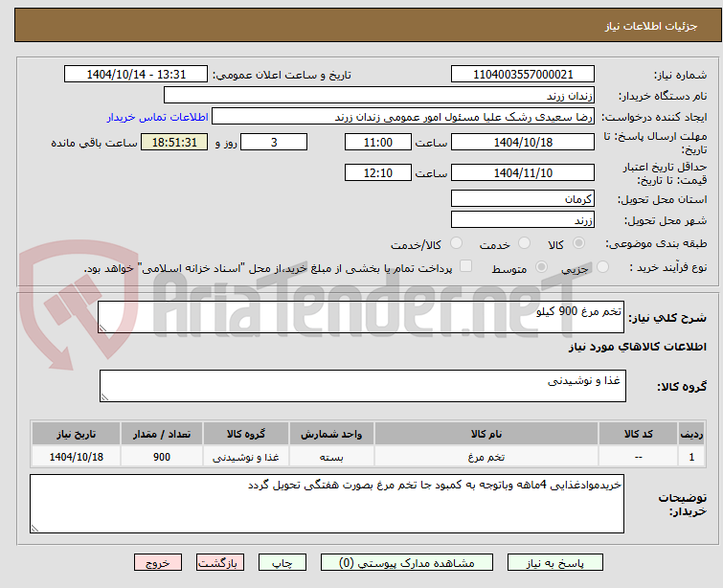This screenshot has width=723, height=588.
Task: Toggle اسناد خزانه اسلامی payment checkbox
Action: pyautogui.click(x=466, y=265)
